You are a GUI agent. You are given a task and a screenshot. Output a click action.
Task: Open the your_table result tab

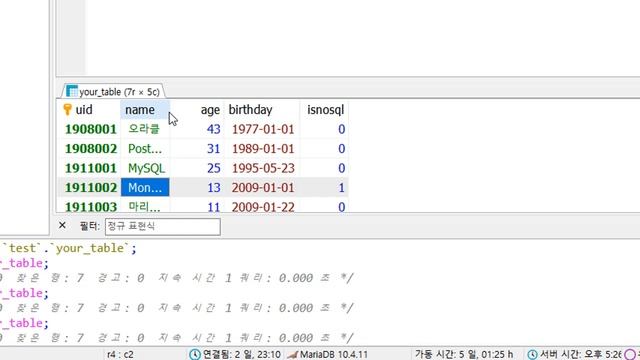click(113, 91)
